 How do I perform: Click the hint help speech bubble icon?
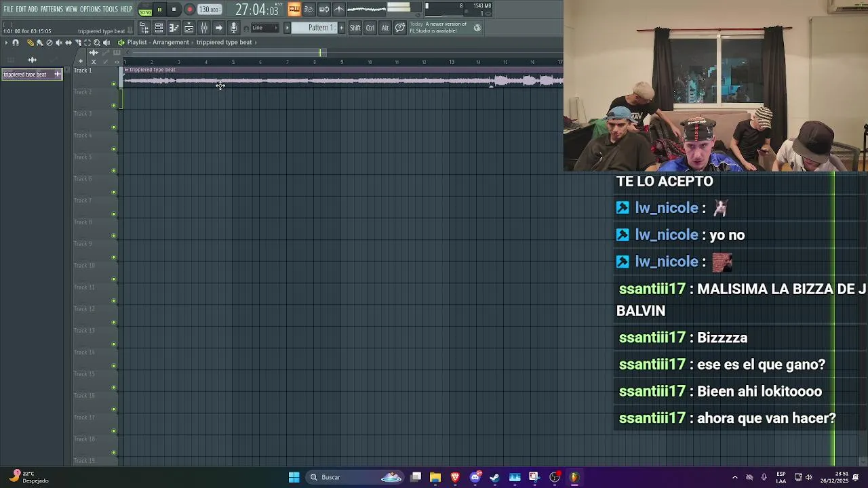400,28
